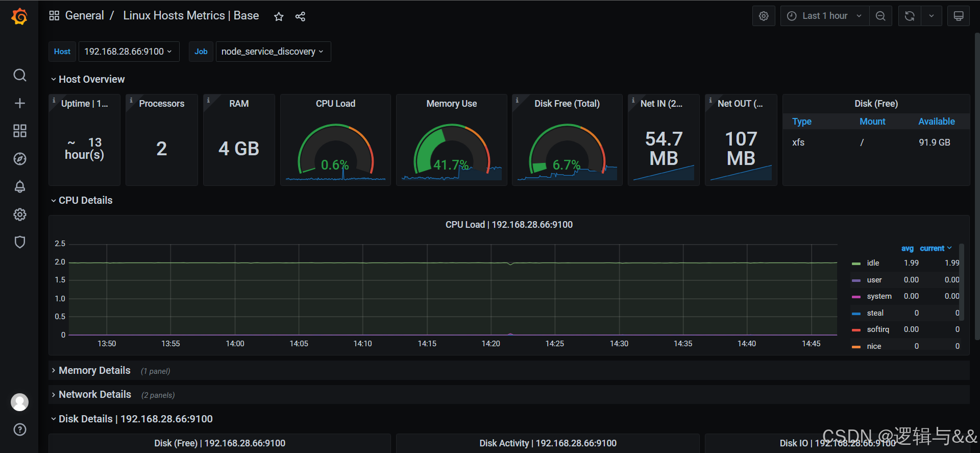Viewport: 980px width, 453px height.
Task: Open Disk Activity panel title menu
Action: [548, 443]
